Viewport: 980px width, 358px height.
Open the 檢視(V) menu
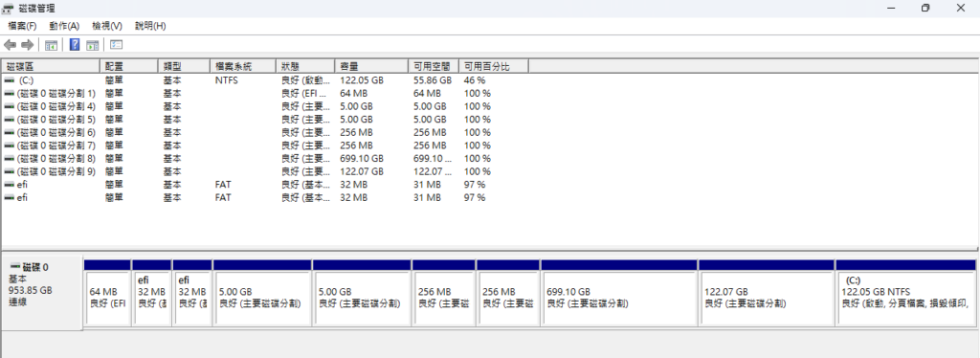107,26
